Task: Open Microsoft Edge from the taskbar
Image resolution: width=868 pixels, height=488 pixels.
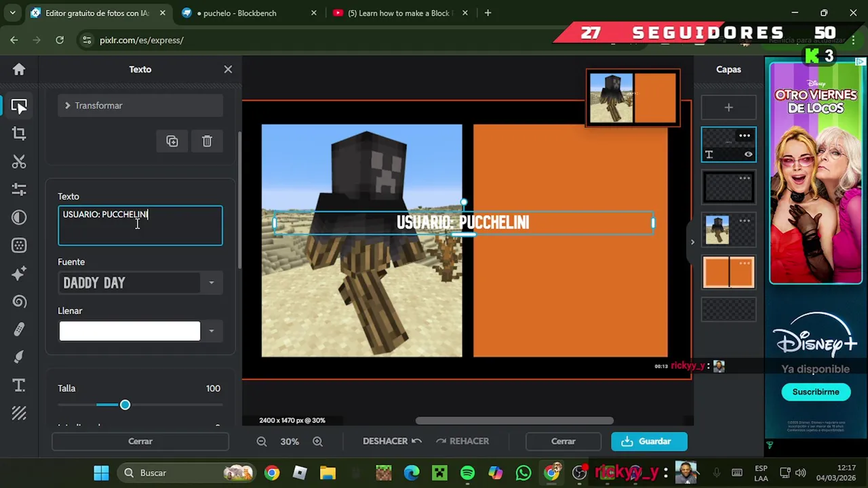Action: pyautogui.click(x=412, y=472)
